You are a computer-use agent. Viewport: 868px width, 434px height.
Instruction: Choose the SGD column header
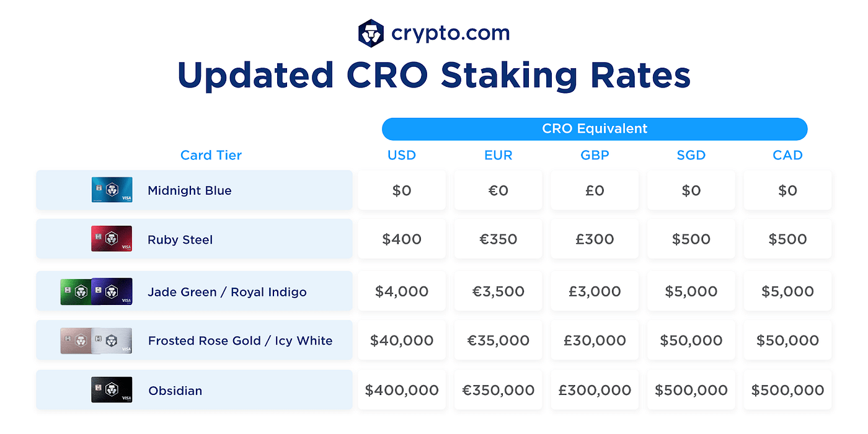tap(691, 155)
